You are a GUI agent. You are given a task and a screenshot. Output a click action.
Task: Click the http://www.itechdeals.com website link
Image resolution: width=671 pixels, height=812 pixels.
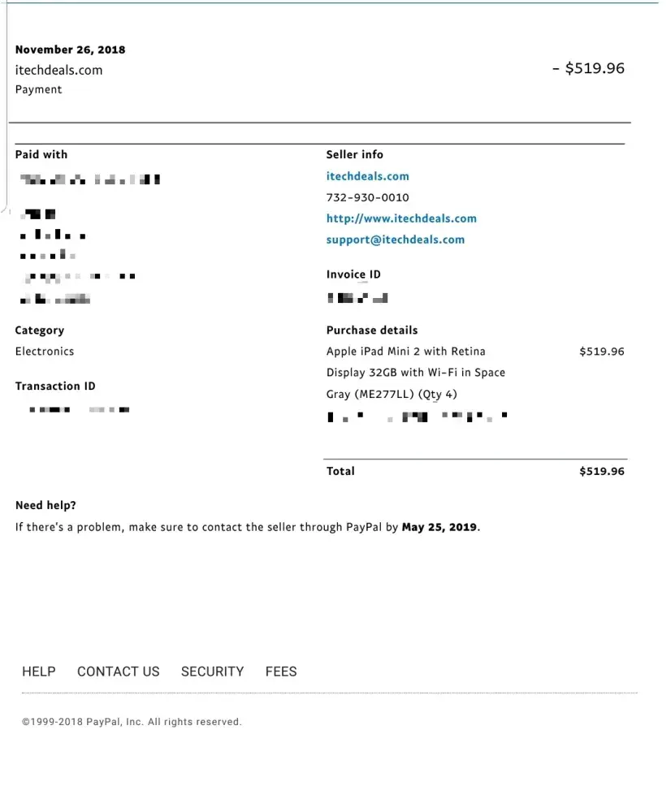[401, 218]
